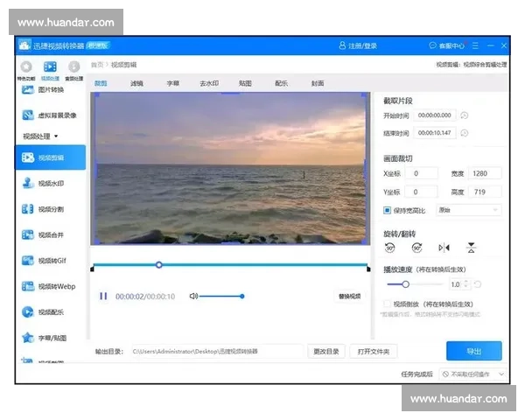Open the 原始 aspect ratio dropdown
The image size is (525, 420).
click(x=468, y=210)
